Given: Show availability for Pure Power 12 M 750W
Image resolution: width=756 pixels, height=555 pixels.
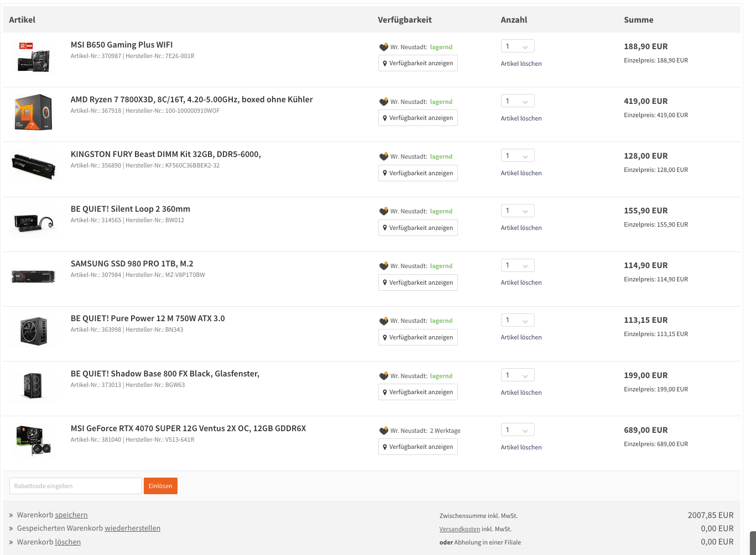Looking at the screenshot, I should pos(418,337).
